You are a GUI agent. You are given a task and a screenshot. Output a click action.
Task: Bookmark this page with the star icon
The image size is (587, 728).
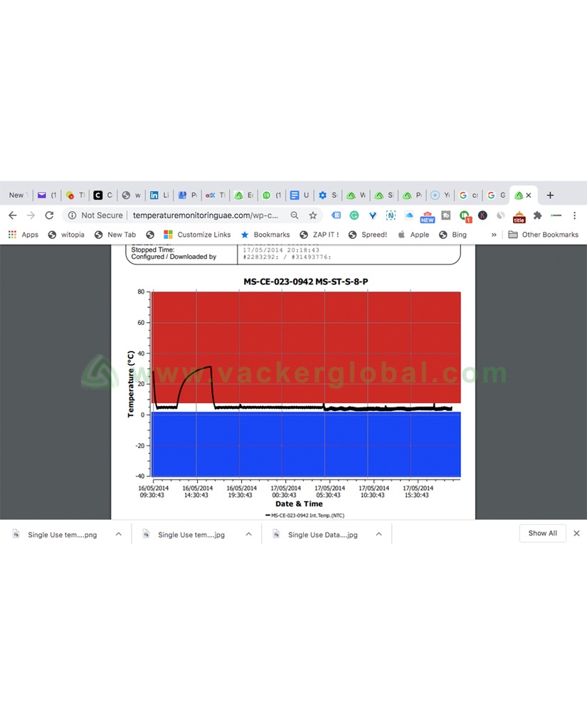point(313,215)
